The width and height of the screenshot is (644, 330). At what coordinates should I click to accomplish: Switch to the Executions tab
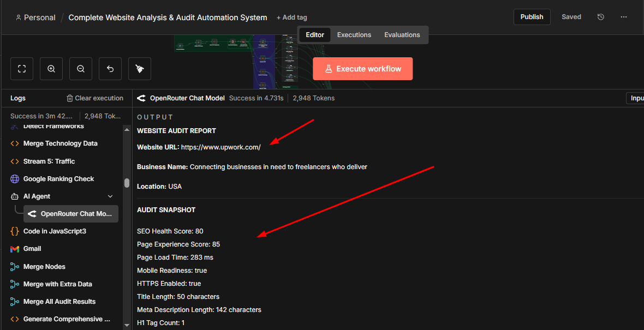354,34
